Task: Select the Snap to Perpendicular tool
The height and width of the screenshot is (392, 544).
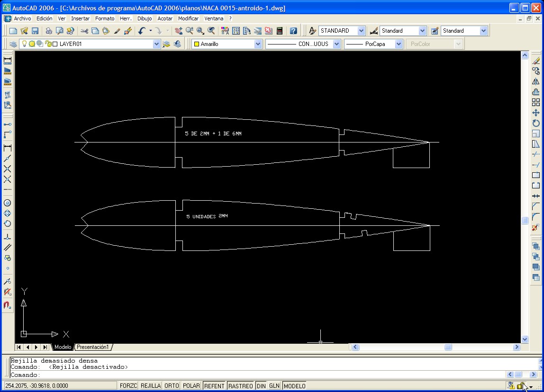Action: (7, 237)
